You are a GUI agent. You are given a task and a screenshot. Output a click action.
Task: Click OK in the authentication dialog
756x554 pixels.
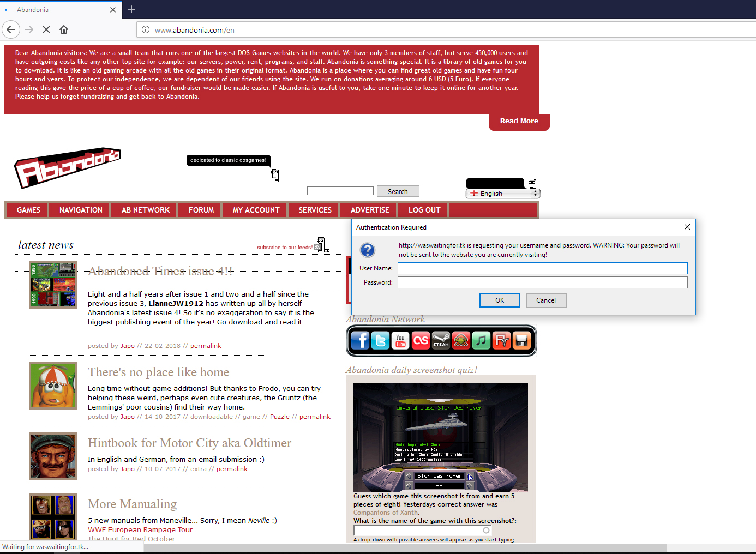500,300
